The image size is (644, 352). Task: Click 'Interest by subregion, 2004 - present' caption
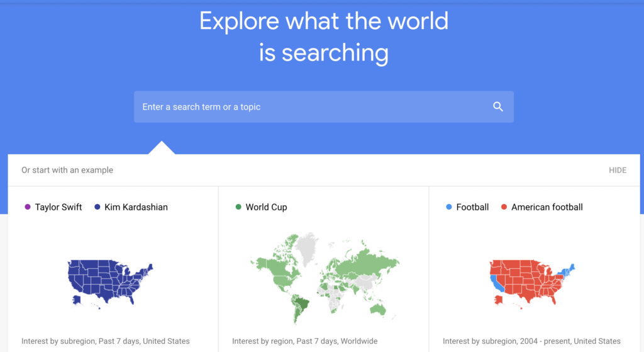pyautogui.click(x=531, y=341)
